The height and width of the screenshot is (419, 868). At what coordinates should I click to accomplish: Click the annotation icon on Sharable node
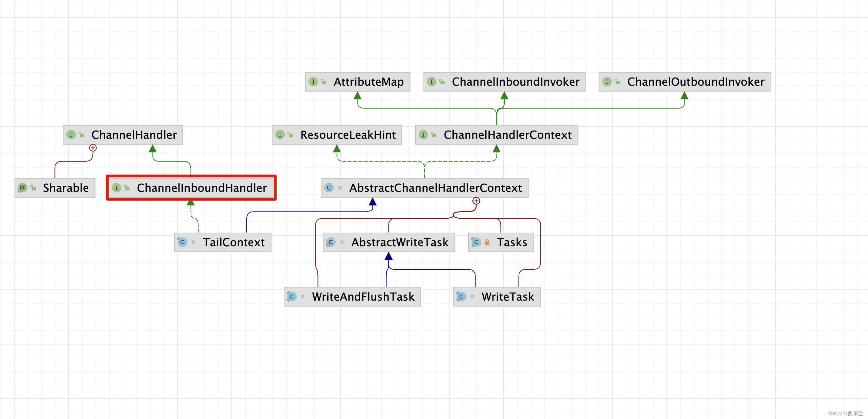click(22, 188)
